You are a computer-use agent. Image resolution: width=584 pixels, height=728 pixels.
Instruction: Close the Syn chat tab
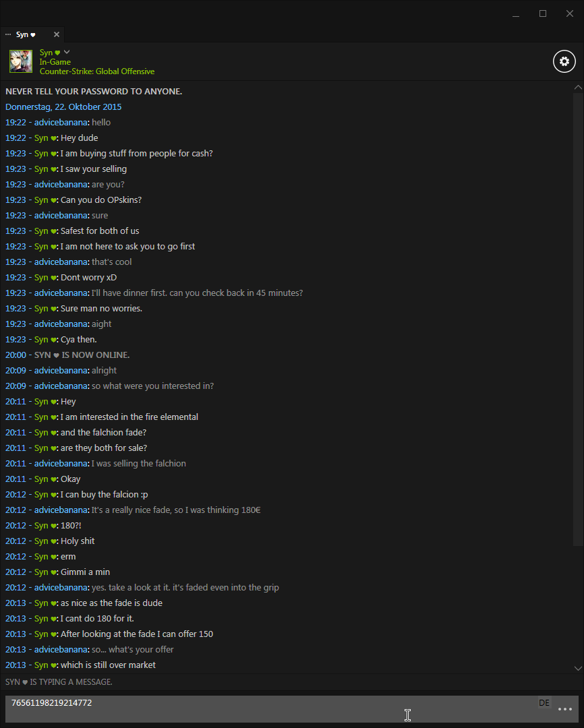pos(56,34)
